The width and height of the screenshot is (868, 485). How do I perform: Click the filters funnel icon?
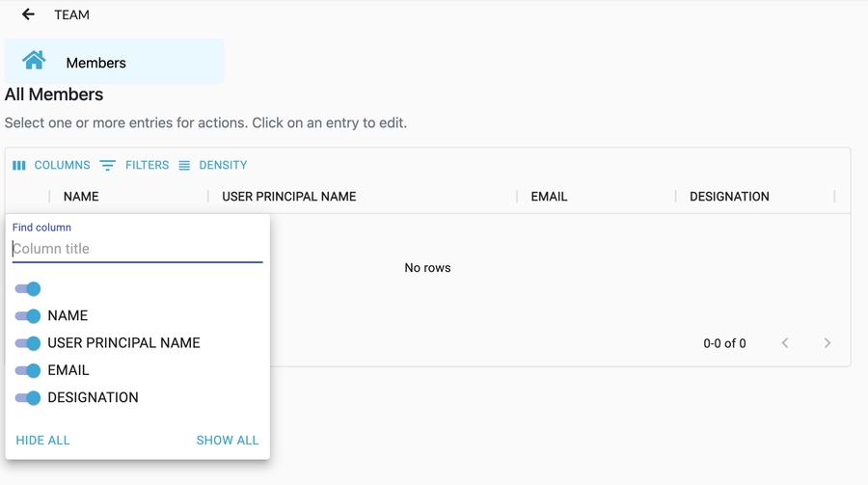[x=107, y=166]
